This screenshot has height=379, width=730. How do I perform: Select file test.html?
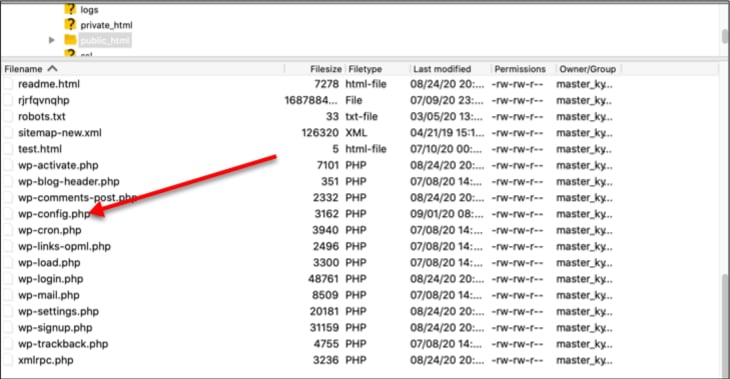(x=40, y=149)
